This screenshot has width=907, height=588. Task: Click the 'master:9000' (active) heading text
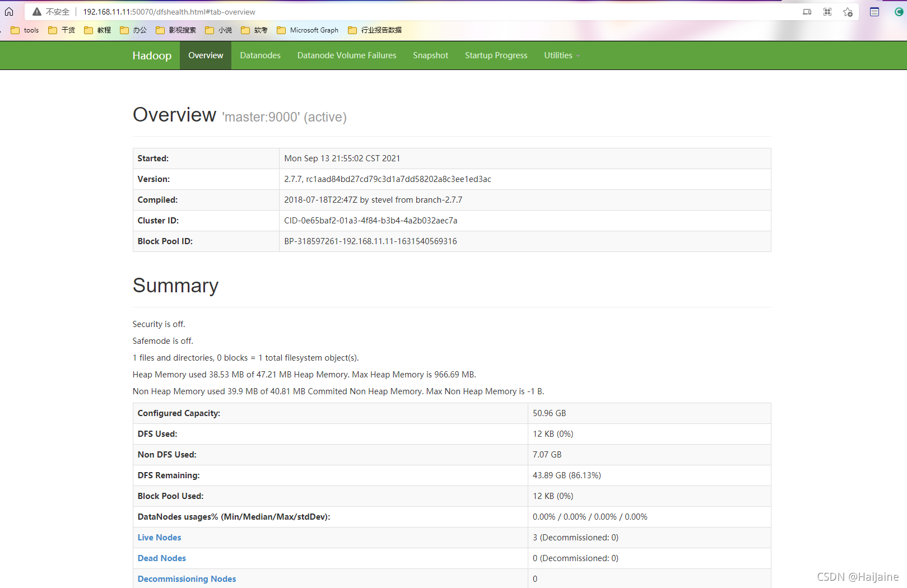pos(285,117)
